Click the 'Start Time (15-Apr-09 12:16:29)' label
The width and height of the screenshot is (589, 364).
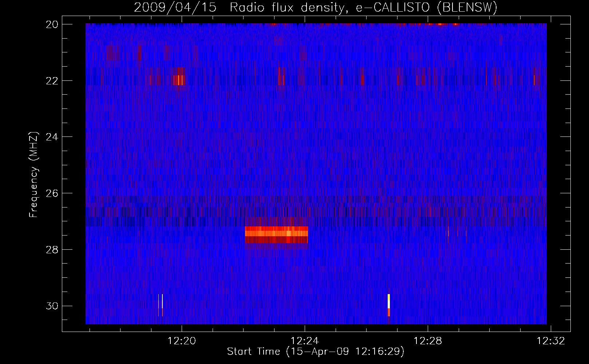[x=316, y=352]
